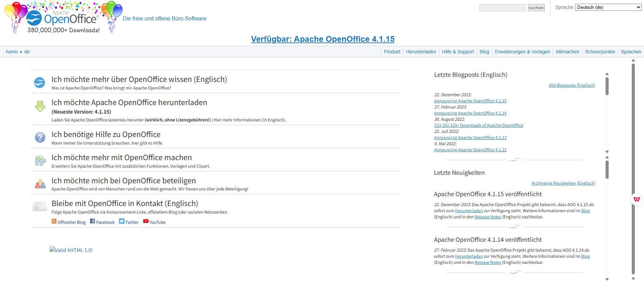Click the red W floating badge icon
The width and height of the screenshot is (644, 287).
click(637, 199)
